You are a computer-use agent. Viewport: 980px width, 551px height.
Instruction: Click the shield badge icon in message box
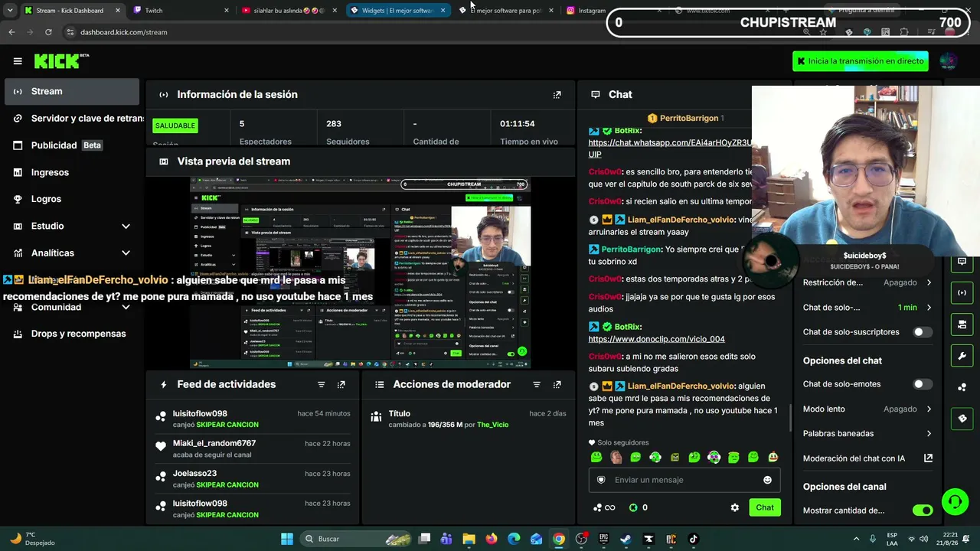(601, 480)
